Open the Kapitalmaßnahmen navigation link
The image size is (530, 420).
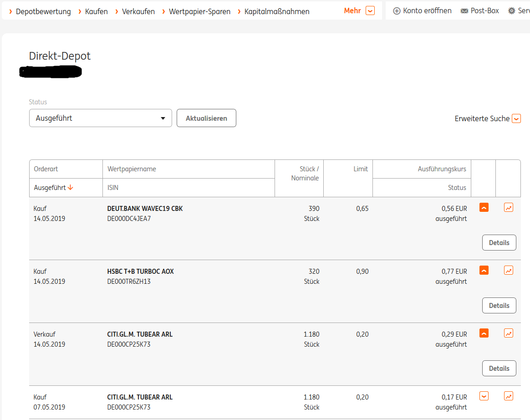[277, 11]
